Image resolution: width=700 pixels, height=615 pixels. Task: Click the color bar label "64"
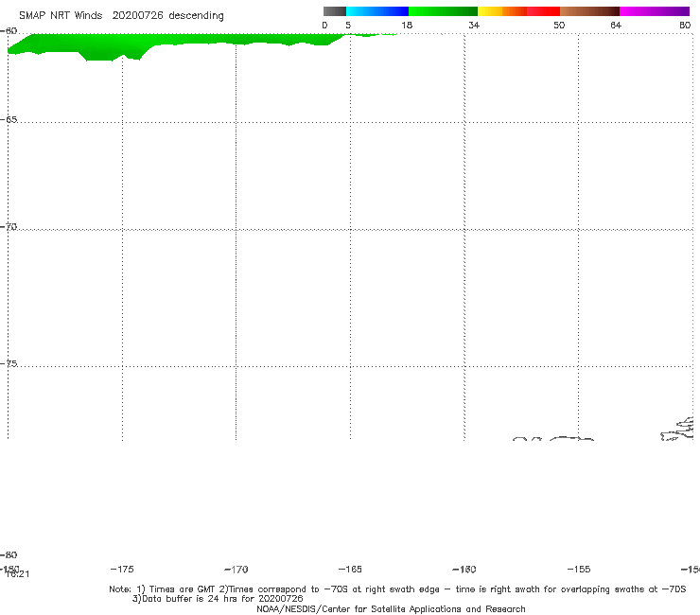click(x=616, y=26)
